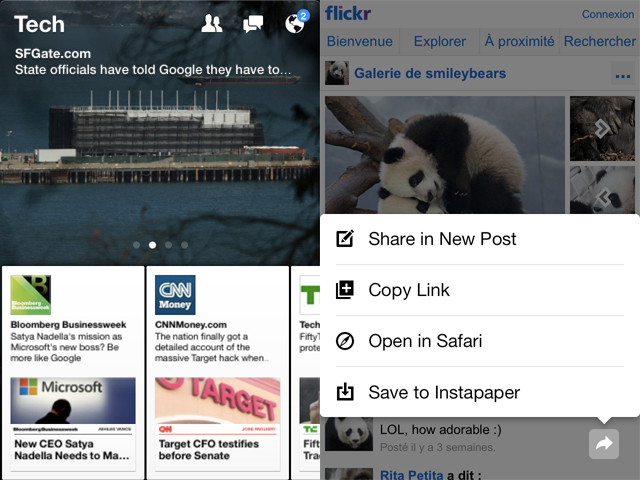Open the Microsoft Satya Nadella article image
This screenshot has height=480, width=640.
[73, 400]
